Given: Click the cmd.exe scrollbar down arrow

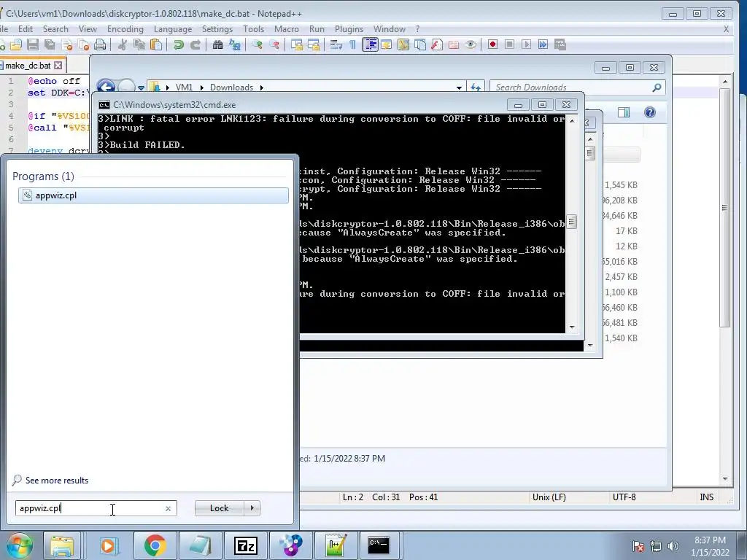Looking at the screenshot, I should pos(572,327).
